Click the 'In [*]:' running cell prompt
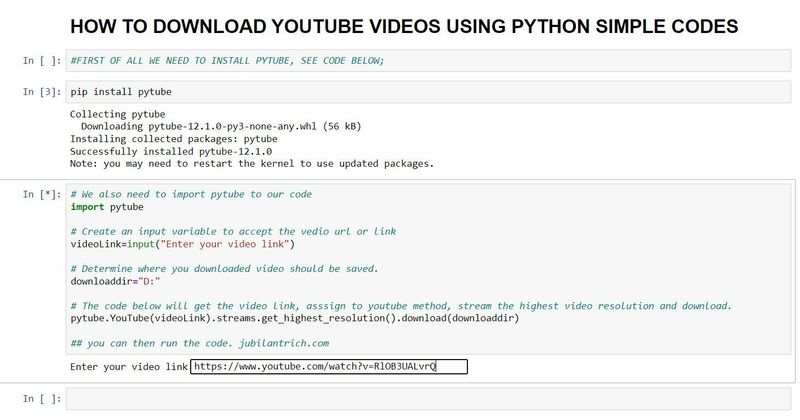 [42, 194]
